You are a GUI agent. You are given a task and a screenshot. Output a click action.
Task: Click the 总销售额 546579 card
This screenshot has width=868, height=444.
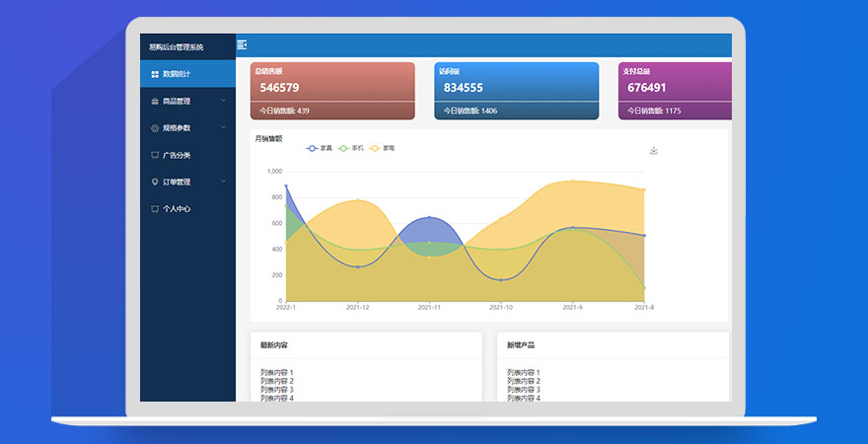[x=332, y=90]
